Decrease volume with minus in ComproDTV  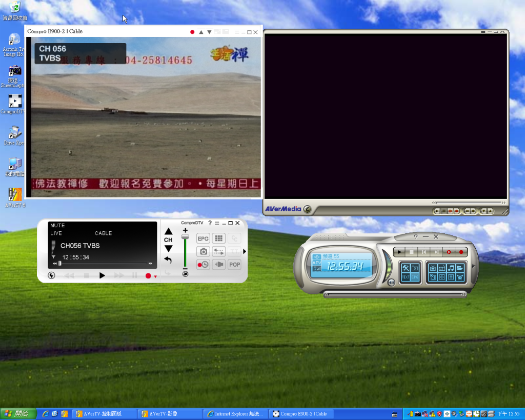[x=185, y=269]
